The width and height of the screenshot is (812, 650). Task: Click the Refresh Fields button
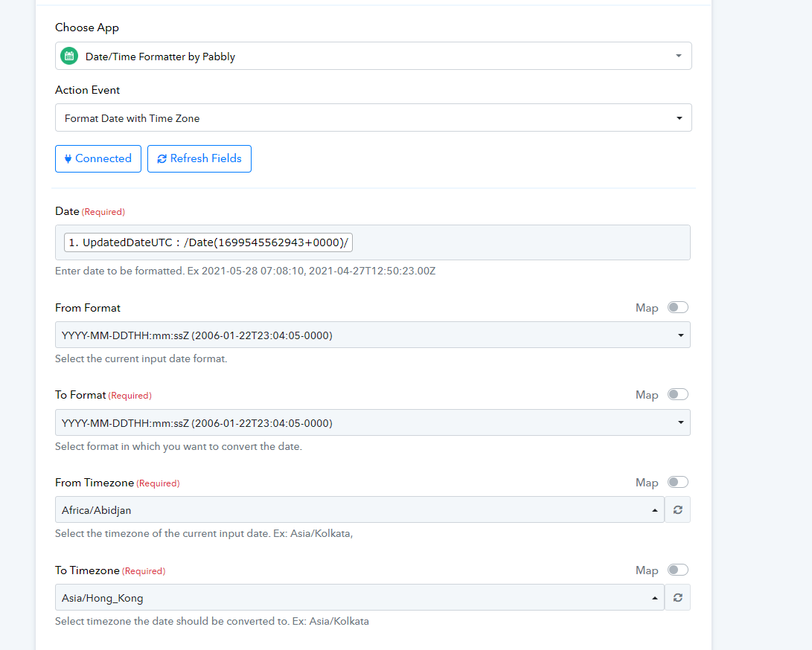click(199, 159)
